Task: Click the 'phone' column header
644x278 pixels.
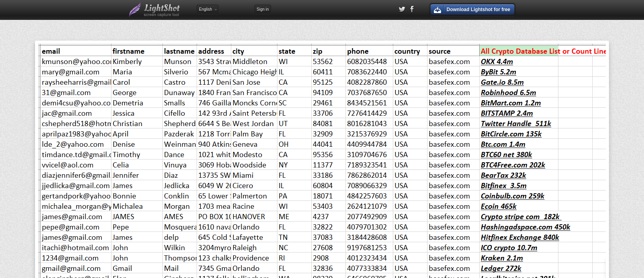Action: coord(369,51)
